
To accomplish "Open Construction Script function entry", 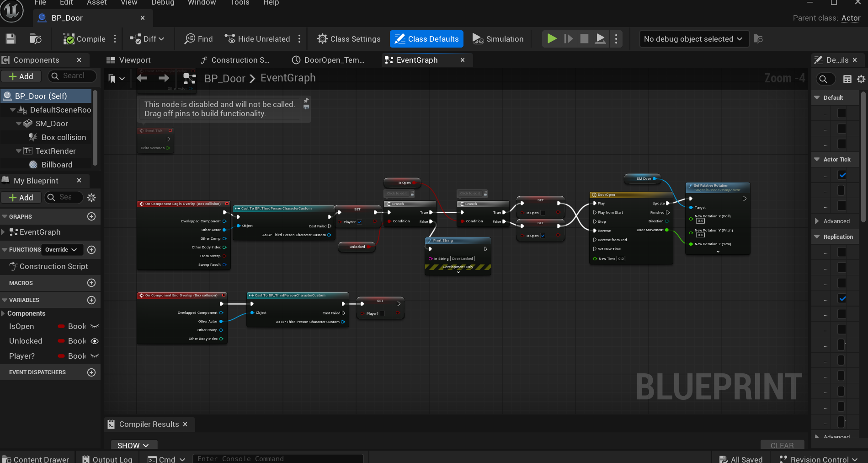I will tap(48, 266).
